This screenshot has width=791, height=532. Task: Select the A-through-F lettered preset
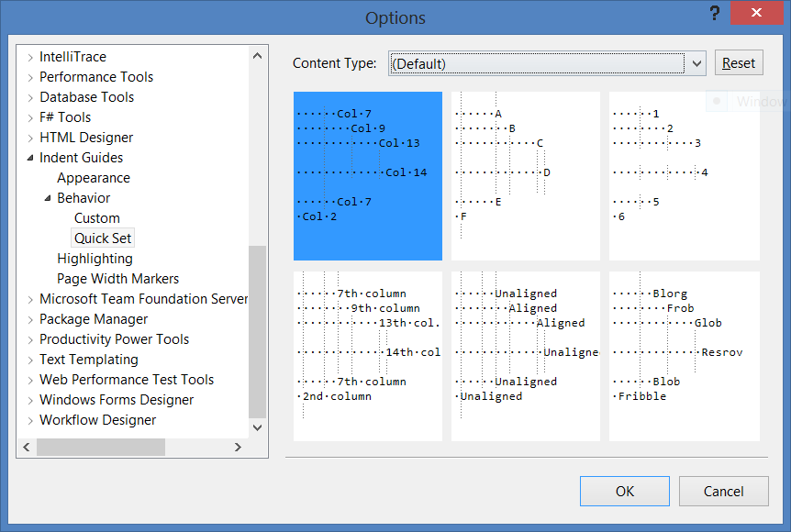pos(525,174)
